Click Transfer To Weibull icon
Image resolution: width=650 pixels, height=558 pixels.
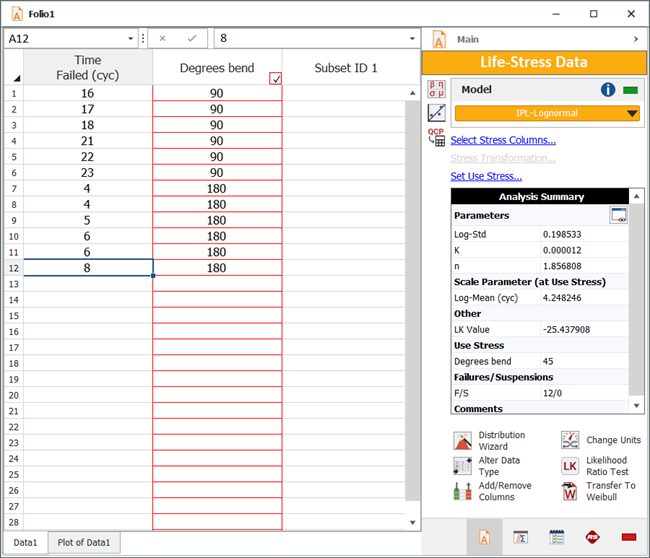pos(570,491)
